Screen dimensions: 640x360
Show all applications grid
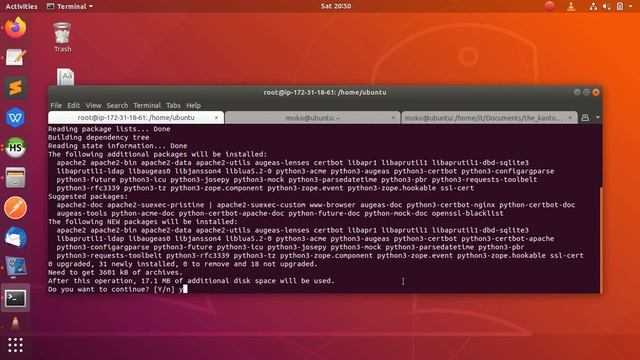[x=16, y=345]
